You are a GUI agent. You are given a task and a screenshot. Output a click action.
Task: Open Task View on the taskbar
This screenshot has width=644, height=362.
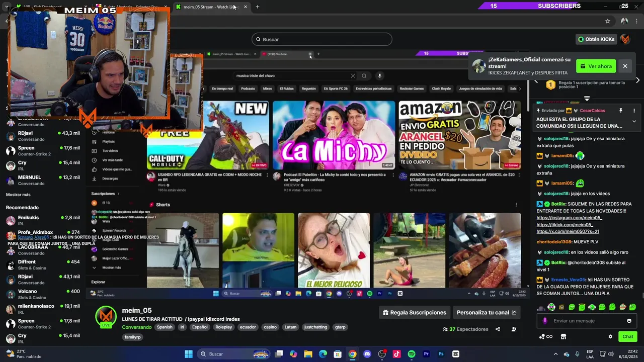(x=279, y=354)
